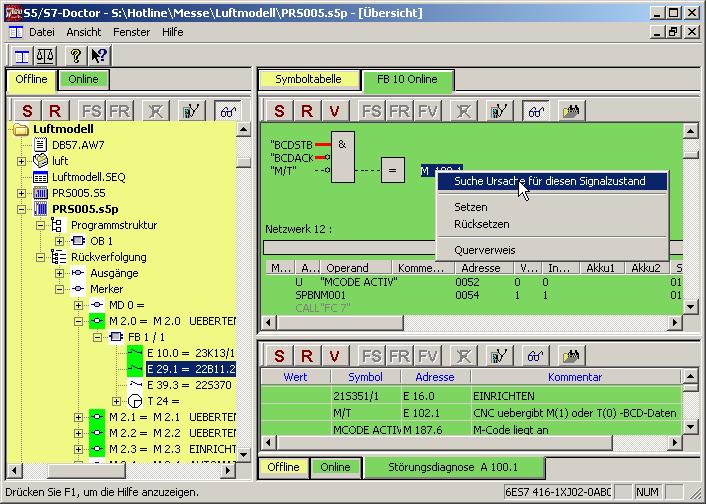This screenshot has height=504, width=706.
Task: Switch to the Symboltabelle tab
Action: point(307,79)
